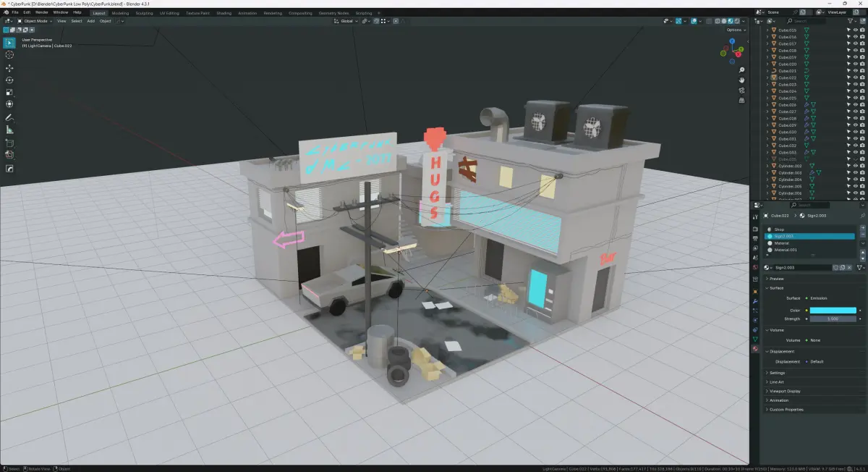Click the pan hand viewport icon
The width and height of the screenshot is (868, 472).
742,80
